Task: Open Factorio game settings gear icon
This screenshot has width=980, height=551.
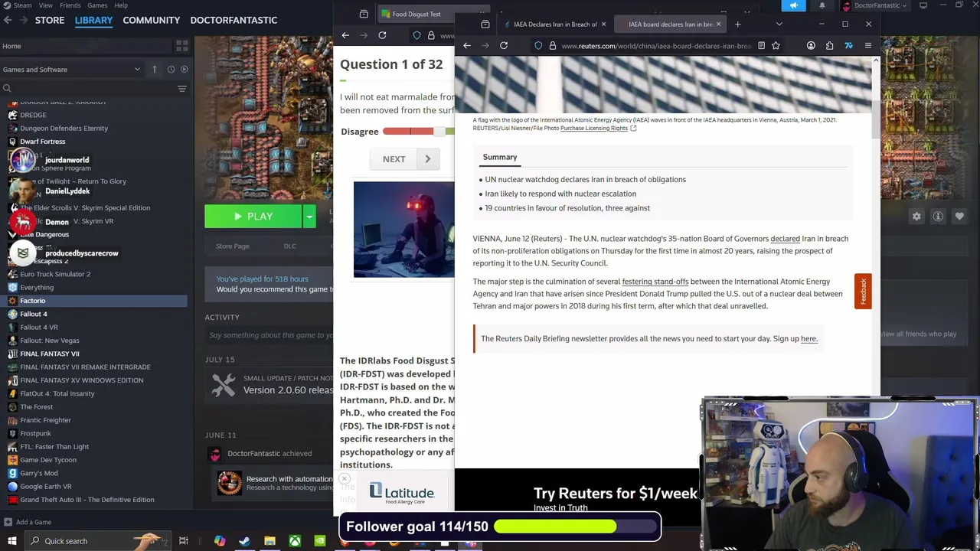Action: coord(916,217)
